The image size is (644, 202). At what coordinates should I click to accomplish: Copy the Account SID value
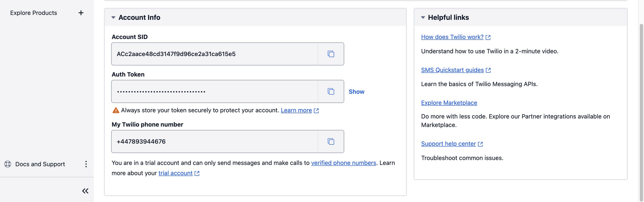(331, 54)
